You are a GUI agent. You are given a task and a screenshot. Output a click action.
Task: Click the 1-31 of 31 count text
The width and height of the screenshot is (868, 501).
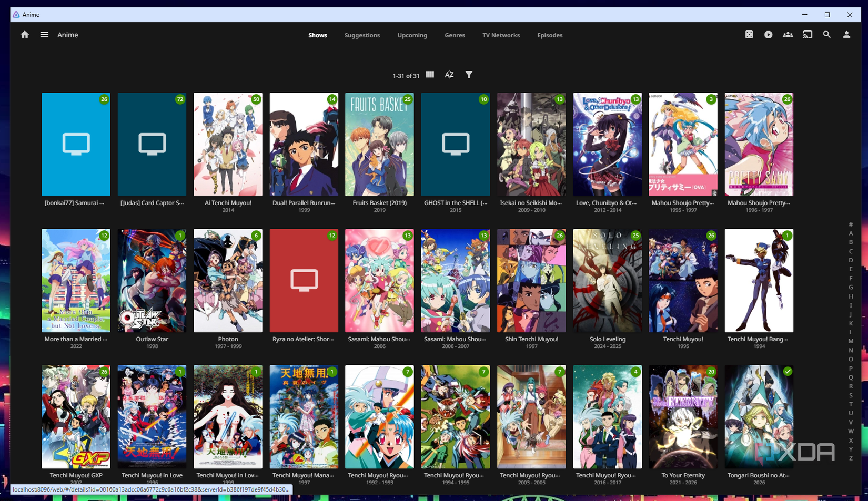point(406,76)
